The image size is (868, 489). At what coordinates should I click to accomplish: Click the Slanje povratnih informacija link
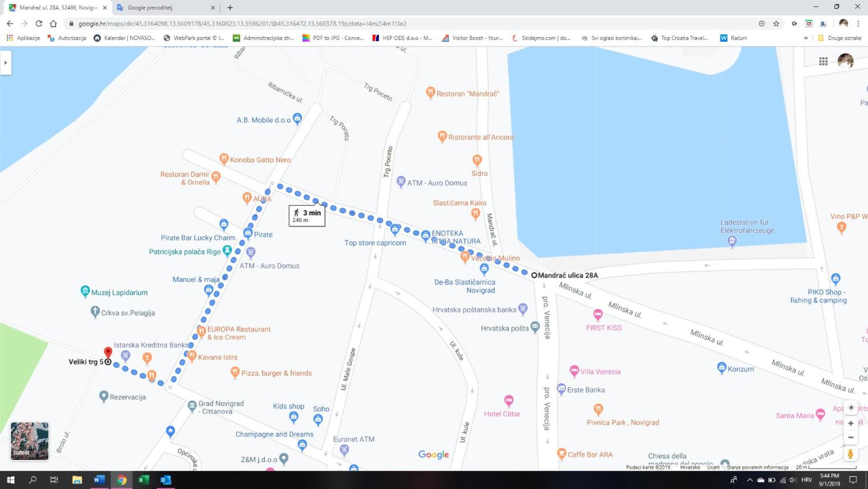pyautogui.click(x=757, y=467)
